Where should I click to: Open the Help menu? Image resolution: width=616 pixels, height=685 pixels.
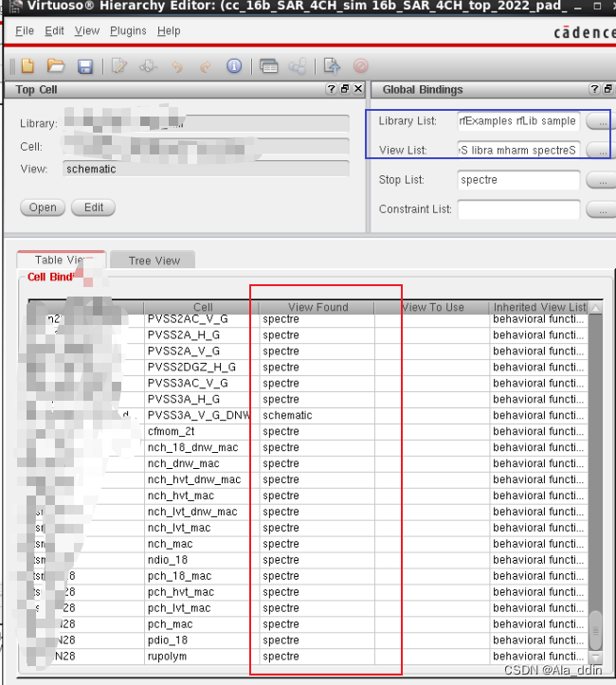click(x=169, y=31)
